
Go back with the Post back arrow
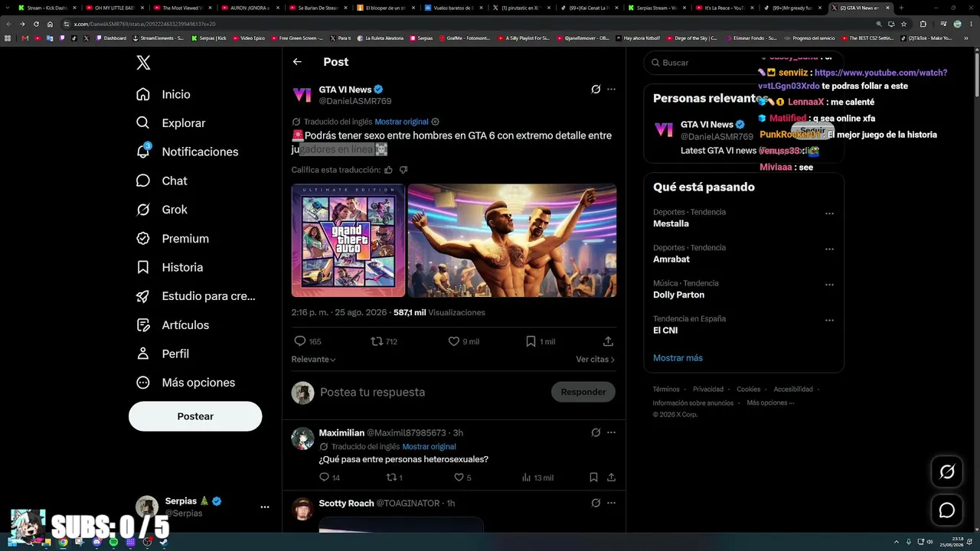pos(297,62)
